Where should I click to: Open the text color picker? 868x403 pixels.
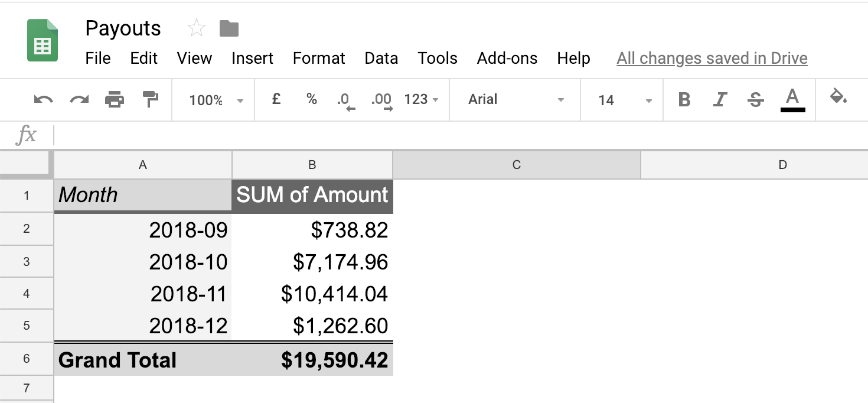coord(792,99)
